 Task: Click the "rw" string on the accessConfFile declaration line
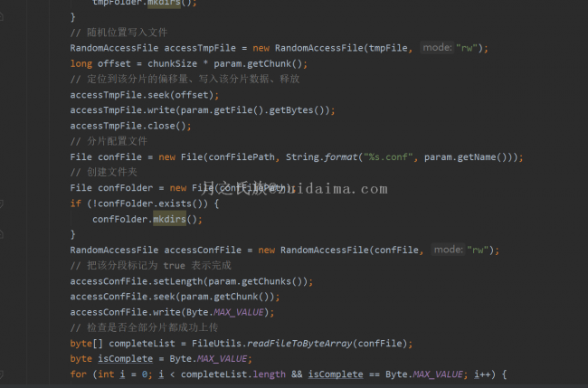pyautogui.click(x=478, y=250)
